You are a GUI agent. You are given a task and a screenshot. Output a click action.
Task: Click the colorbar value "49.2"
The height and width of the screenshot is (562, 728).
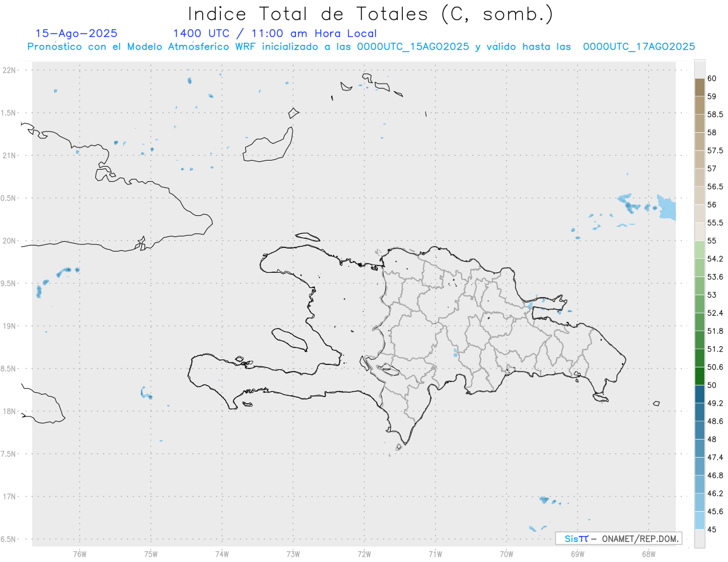[715, 403]
